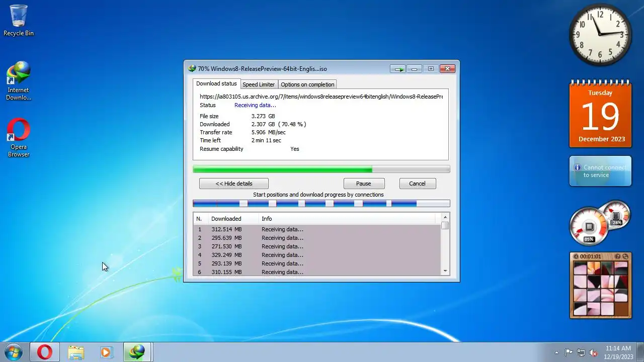This screenshot has height=362, width=644.
Task: Open the Options on completion tab
Action: coord(307,84)
